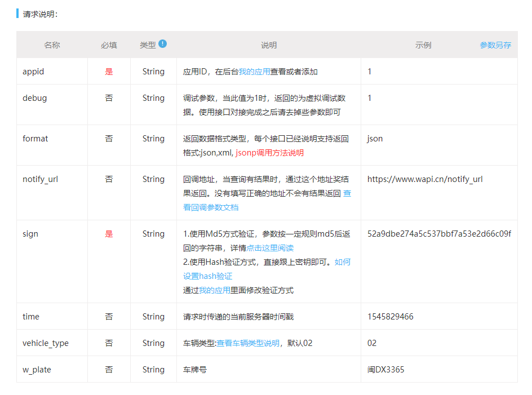Click the vehicle_type parameter name
Screen dimensions: 532x395
click(46, 343)
